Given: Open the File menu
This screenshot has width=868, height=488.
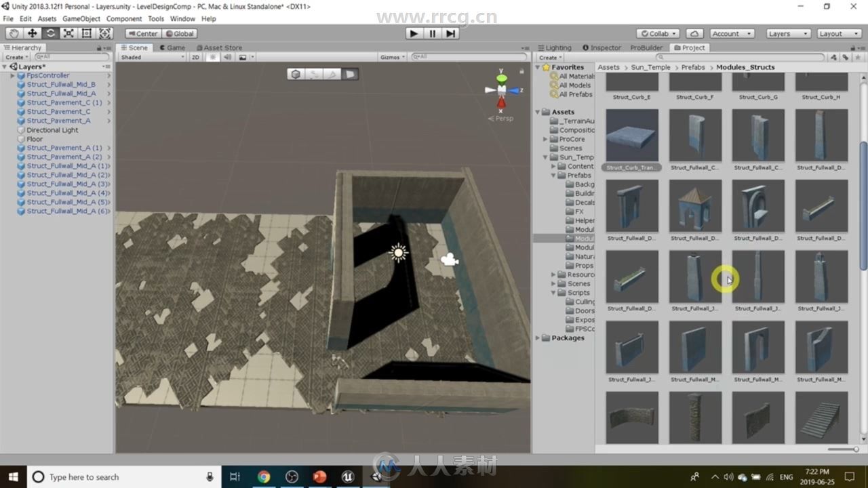Looking at the screenshot, I should point(8,18).
